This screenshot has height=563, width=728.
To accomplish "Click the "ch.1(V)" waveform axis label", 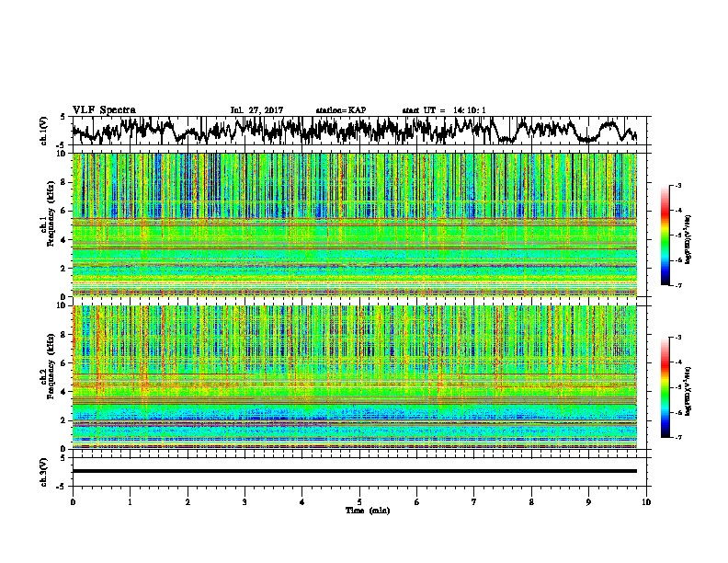I will (x=44, y=131).
